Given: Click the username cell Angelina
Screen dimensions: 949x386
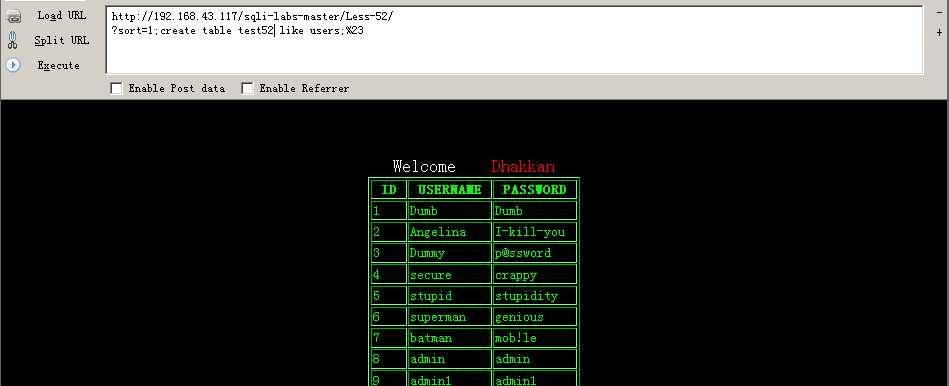Looking at the screenshot, I should coord(450,232).
